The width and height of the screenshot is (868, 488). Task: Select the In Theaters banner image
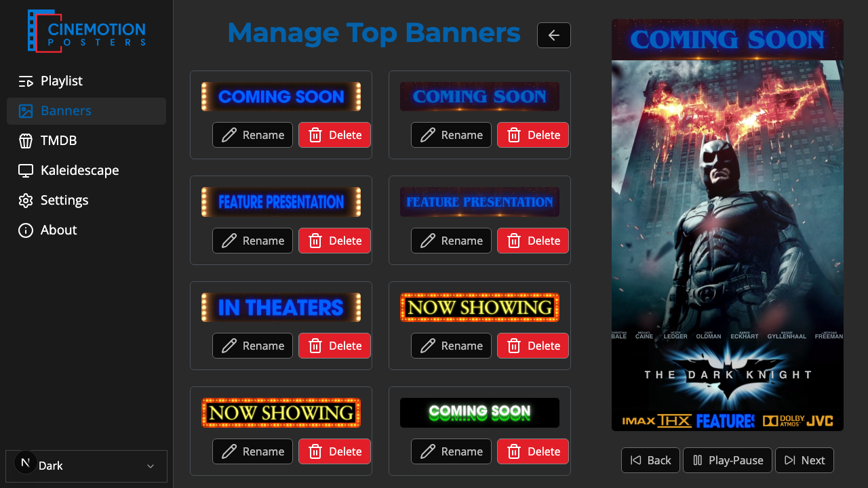(x=281, y=308)
